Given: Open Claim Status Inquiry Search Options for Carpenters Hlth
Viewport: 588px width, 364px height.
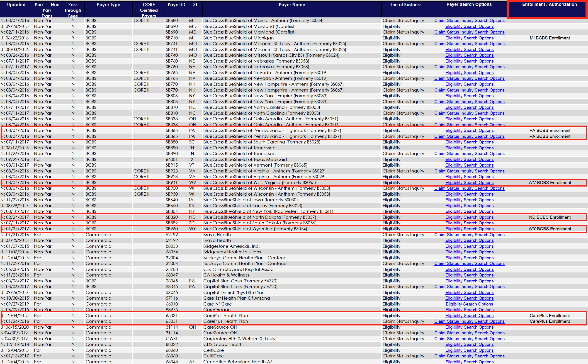Looking at the screenshot, I should coord(469,338).
